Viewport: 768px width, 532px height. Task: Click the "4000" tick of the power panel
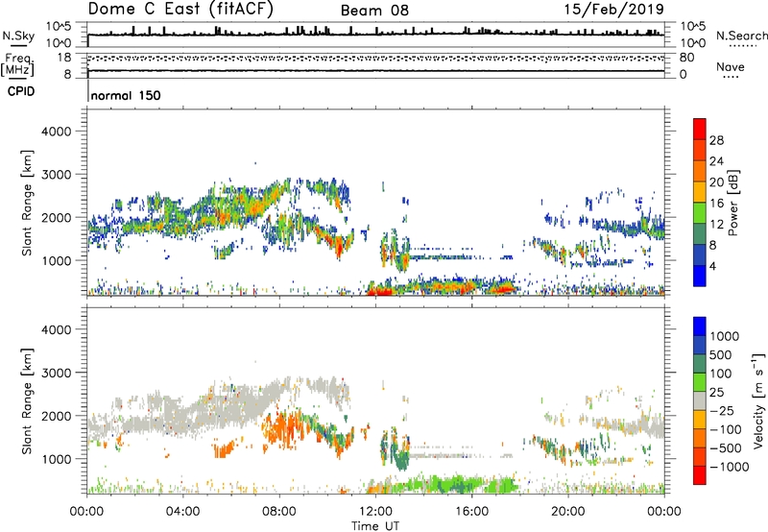[57, 132]
